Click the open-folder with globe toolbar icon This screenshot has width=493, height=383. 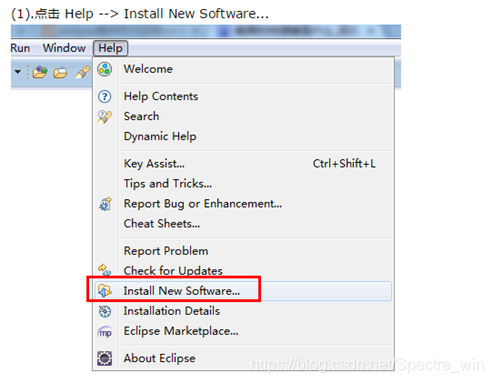click(40, 72)
